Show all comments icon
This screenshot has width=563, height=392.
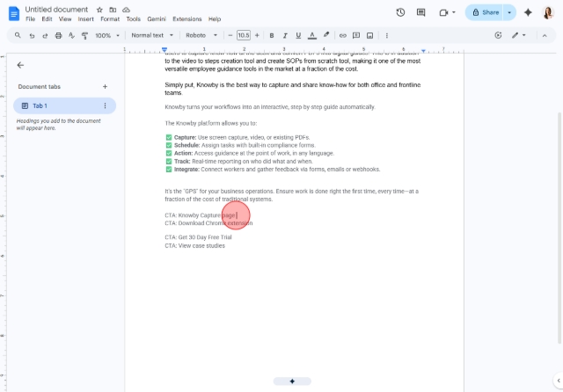pos(420,12)
